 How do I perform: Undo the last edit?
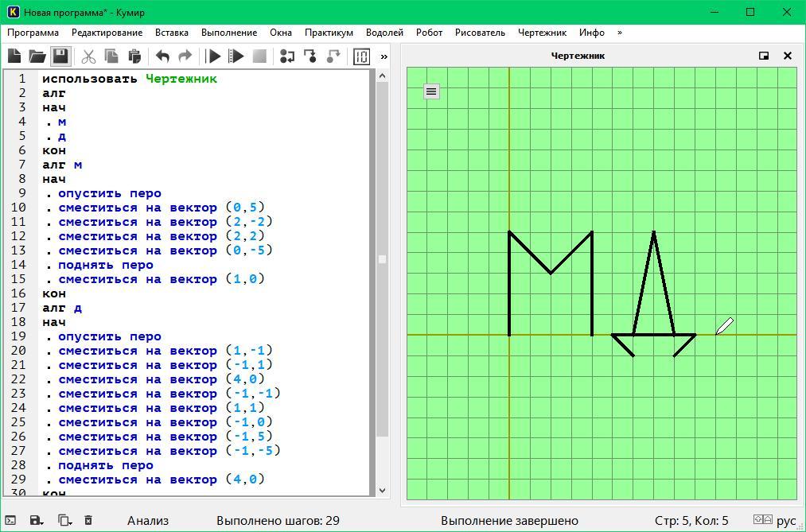pos(162,56)
